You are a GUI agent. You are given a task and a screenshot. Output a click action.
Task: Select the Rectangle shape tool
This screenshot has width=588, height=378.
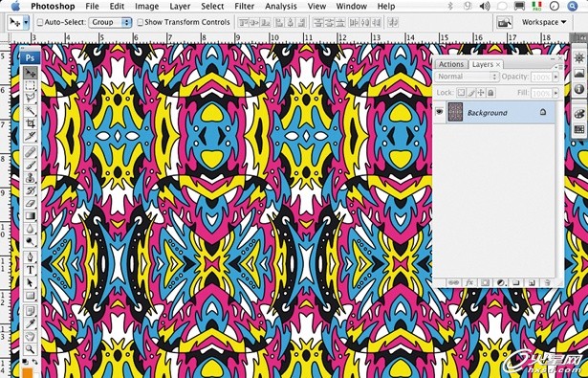coord(30,295)
